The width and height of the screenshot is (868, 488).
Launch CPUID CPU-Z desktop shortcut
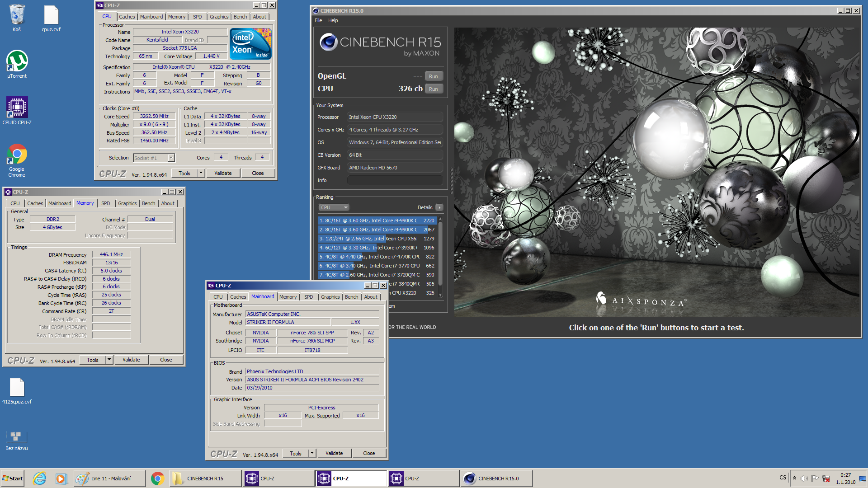pyautogui.click(x=17, y=111)
